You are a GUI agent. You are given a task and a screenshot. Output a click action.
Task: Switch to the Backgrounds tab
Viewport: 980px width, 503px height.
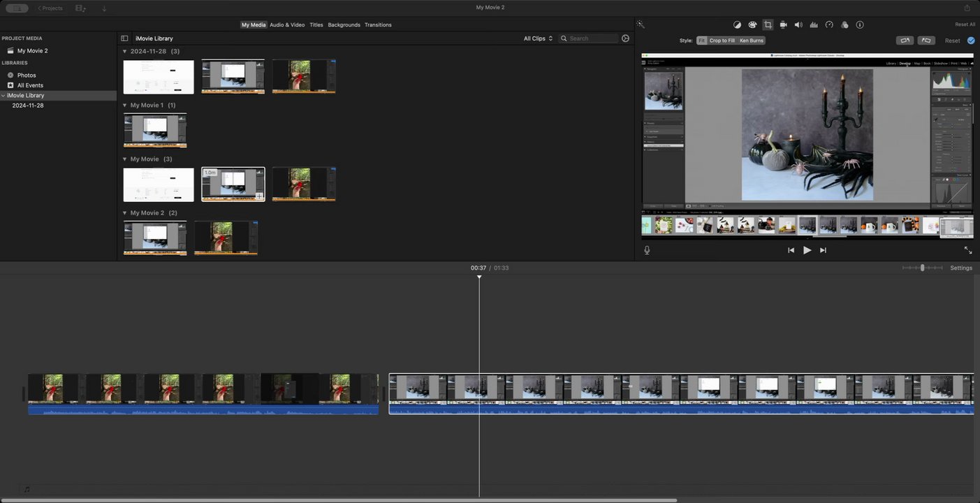point(344,24)
